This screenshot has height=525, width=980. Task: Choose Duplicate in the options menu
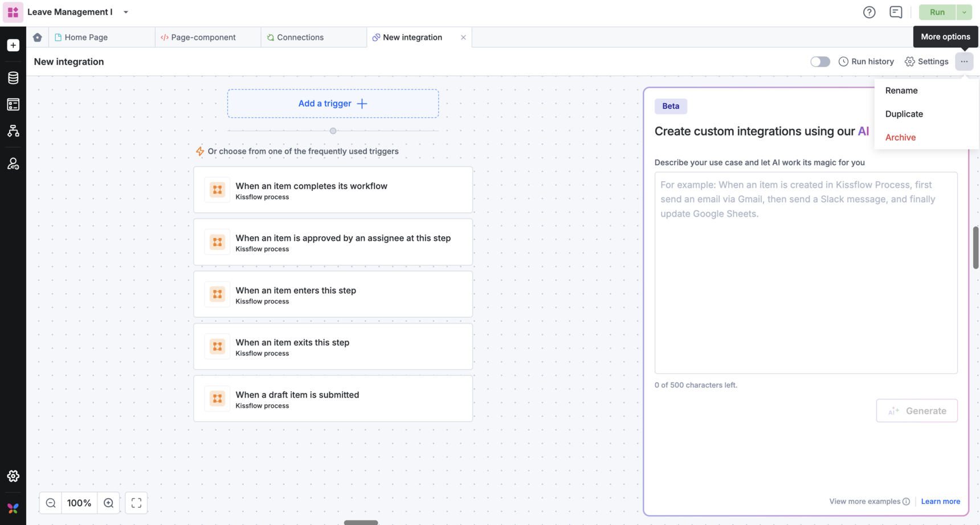tap(904, 114)
